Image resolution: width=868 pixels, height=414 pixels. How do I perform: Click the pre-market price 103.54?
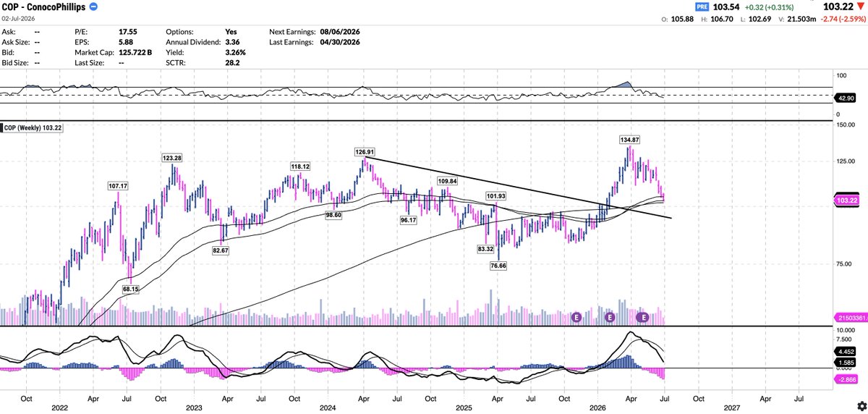coord(726,7)
